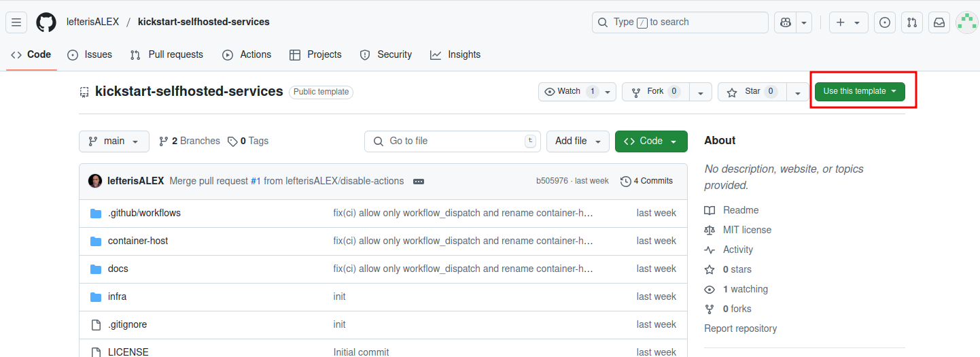Open lefterisALEX owner link in breadcrumb
The image size is (980, 357).
coord(92,22)
